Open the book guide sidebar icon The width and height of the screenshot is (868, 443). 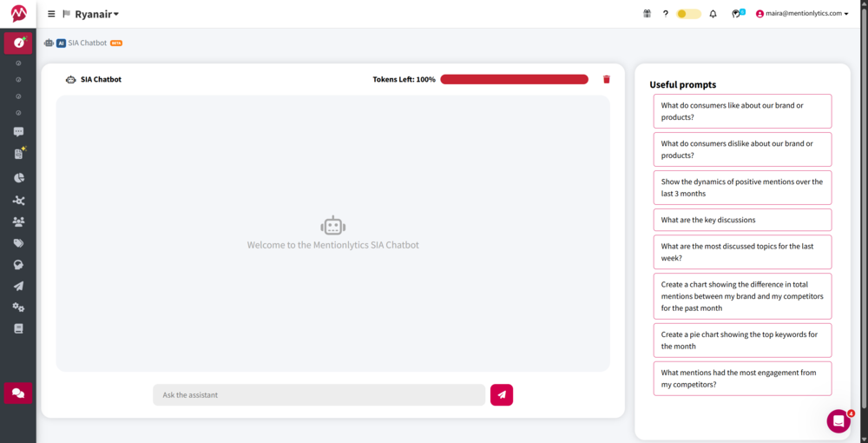tap(18, 328)
